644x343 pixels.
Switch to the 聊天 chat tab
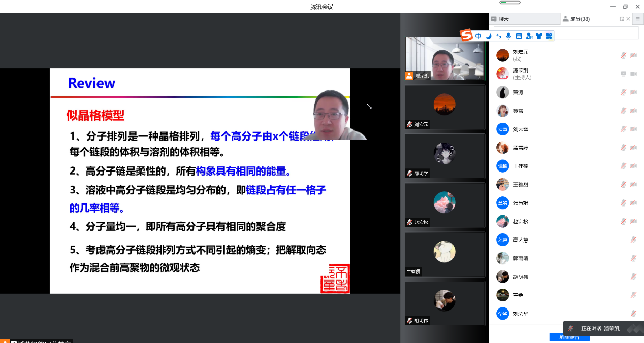[x=503, y=19]
